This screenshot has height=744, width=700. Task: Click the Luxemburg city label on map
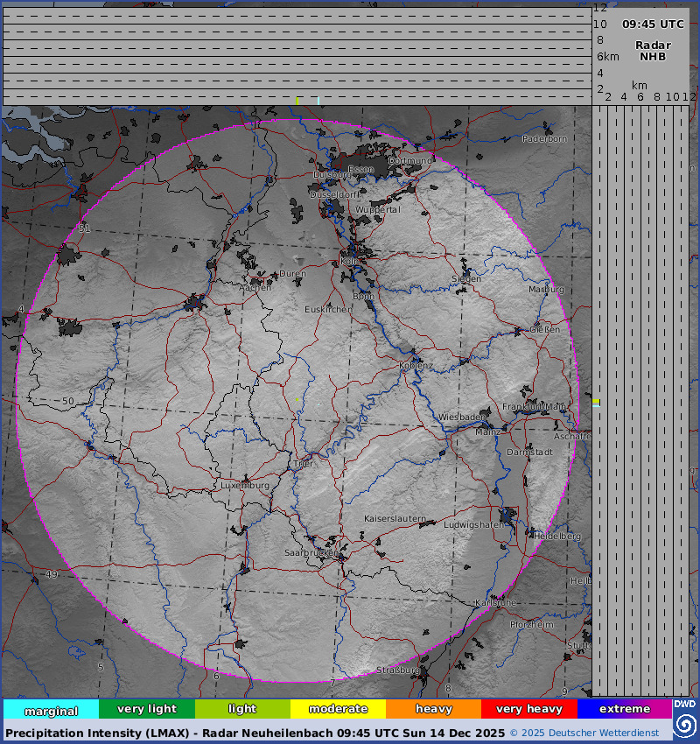click(x=245, y=485)
